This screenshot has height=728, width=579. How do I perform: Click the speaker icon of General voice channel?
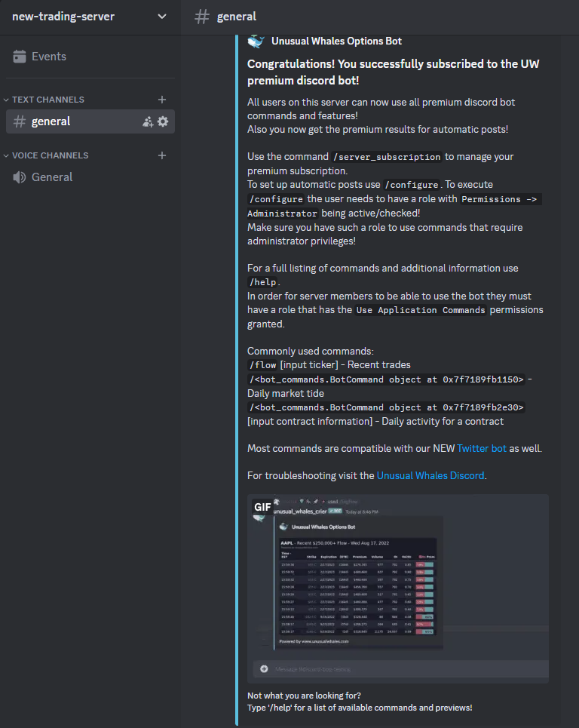point(20,177)
